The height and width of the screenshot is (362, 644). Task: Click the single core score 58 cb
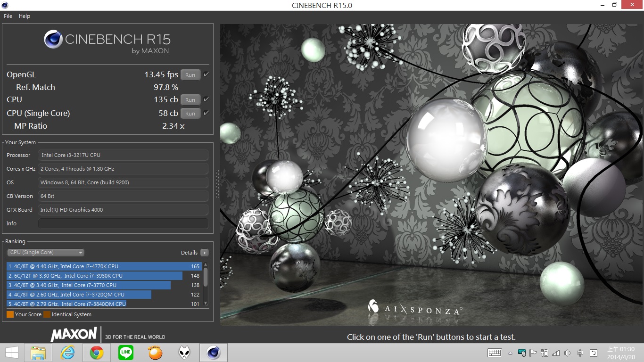click(x=168, y=113)
